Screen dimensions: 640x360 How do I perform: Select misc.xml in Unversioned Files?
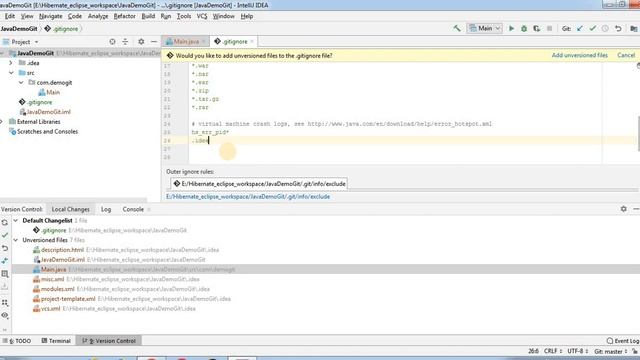pos(49,279)
